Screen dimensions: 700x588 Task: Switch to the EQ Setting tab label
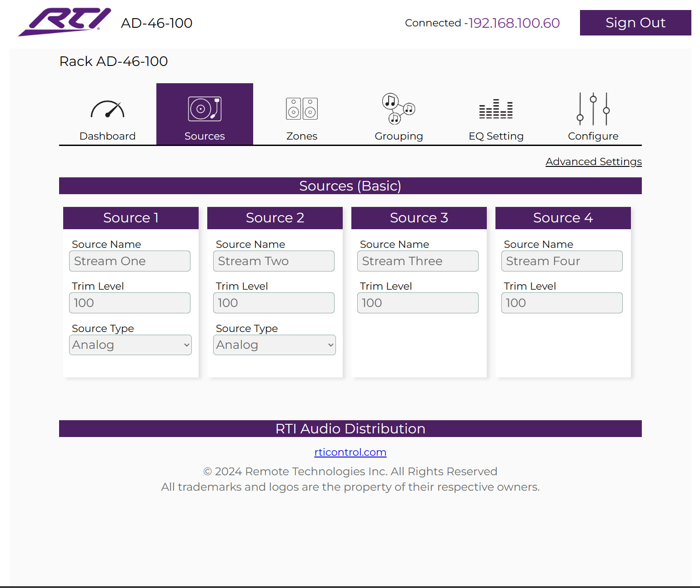(x=496, y=136)
